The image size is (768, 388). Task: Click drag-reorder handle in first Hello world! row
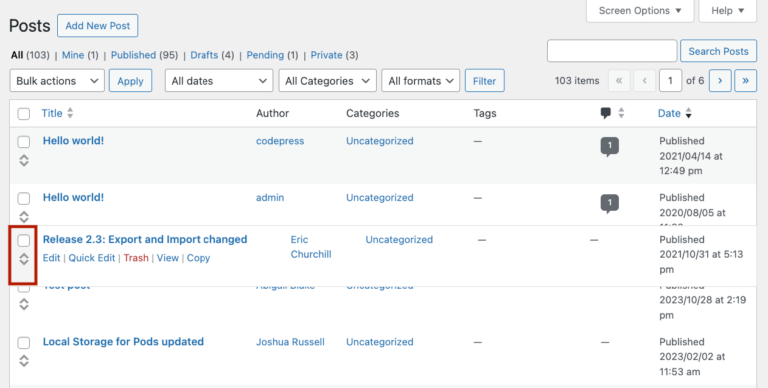24,160
